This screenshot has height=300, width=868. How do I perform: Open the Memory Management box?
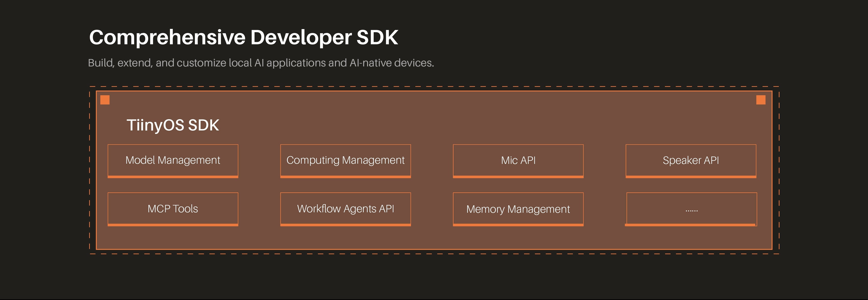[x=518, y=209]
